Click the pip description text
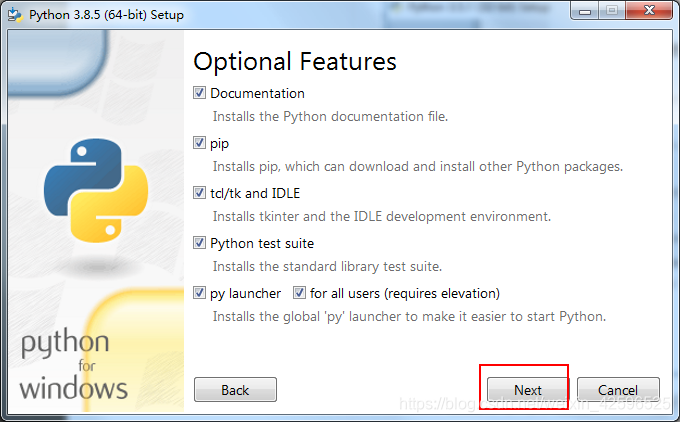The width and height of the screenshot is (680, 422). tap(418, 167)
